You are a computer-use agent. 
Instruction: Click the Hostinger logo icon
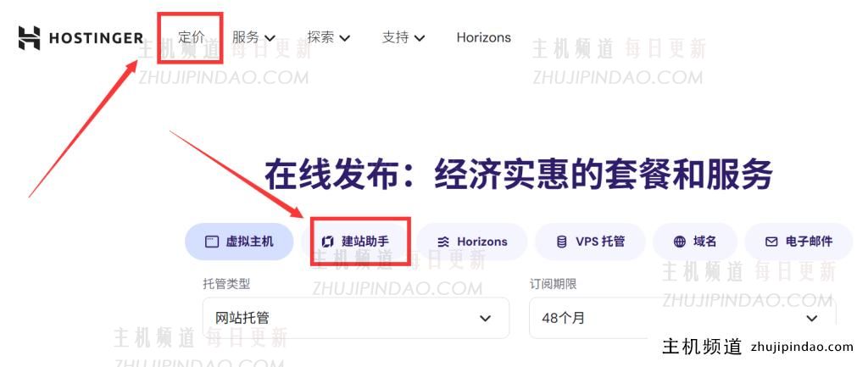[29, 37]
